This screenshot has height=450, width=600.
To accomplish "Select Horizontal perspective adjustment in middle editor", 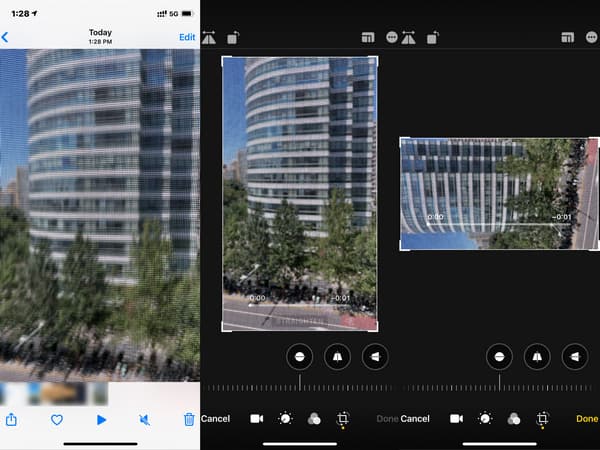I will click(375, 357).
